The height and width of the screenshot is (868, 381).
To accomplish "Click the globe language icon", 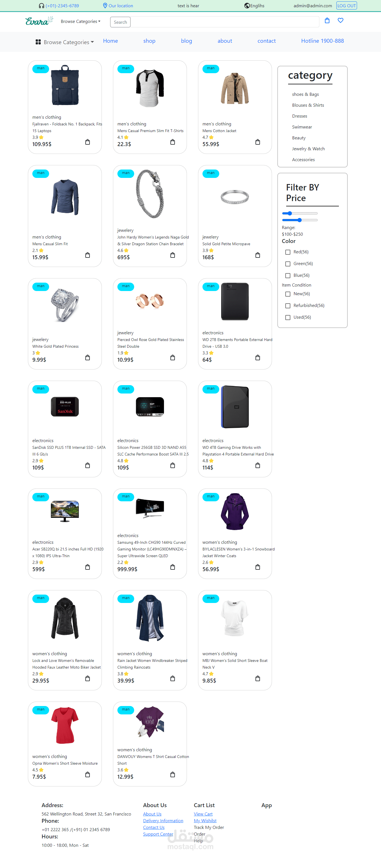I will coord(247,6).
